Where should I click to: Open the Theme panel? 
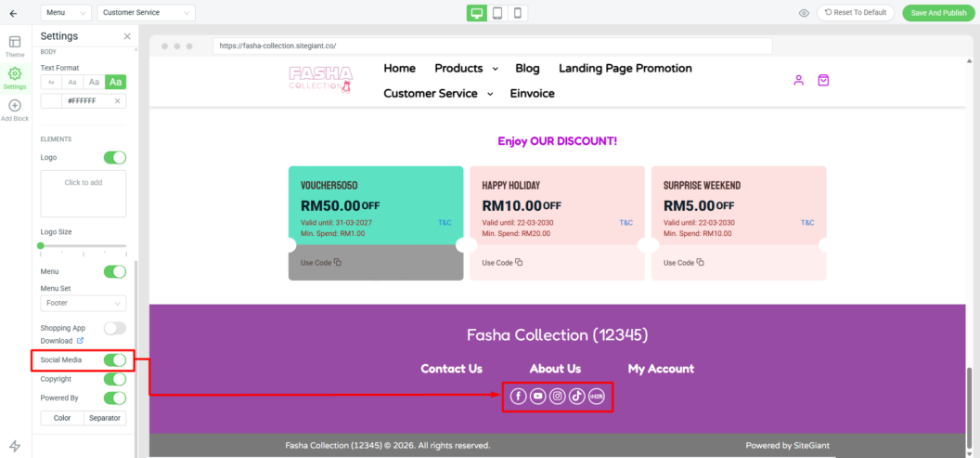15,46
